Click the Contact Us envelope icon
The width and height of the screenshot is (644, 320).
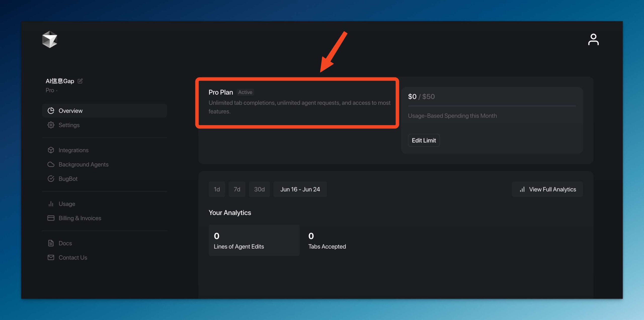point(51,257)
